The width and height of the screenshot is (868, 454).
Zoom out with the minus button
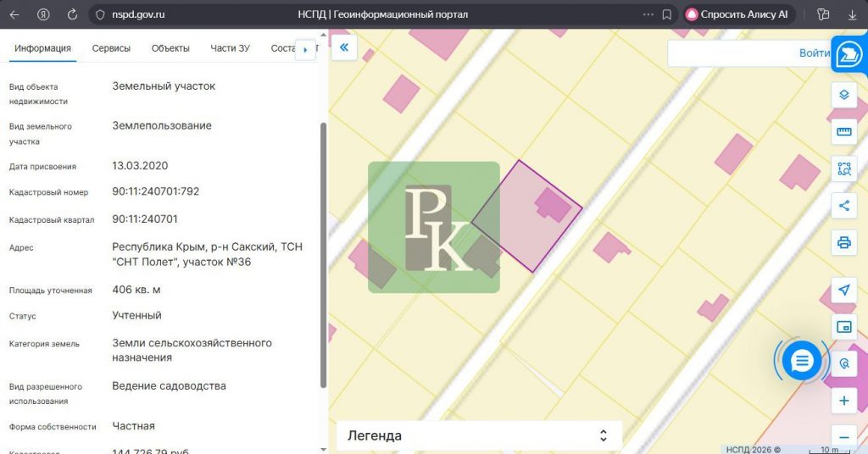843,432
